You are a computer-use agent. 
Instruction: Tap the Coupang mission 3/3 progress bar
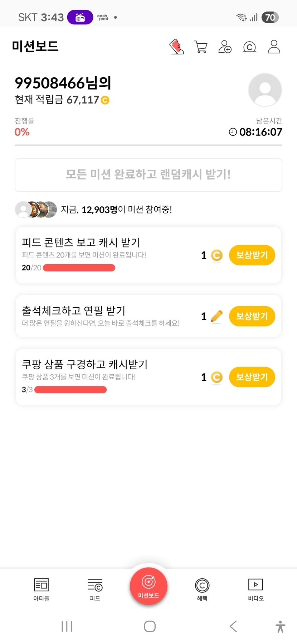[70, 389]
